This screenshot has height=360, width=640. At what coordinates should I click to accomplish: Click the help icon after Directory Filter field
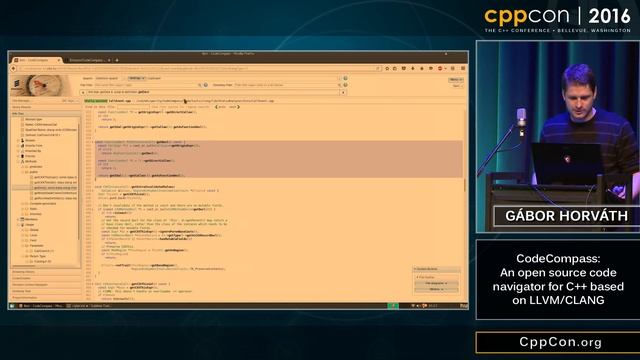[x=345, y=85]
